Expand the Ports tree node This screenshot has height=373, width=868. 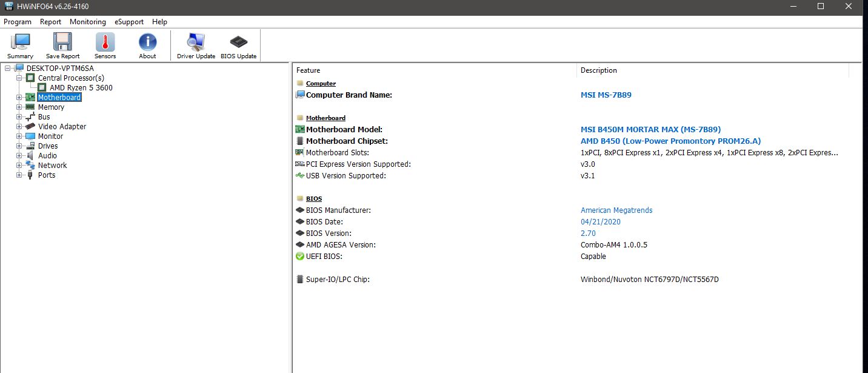point(19,175)
